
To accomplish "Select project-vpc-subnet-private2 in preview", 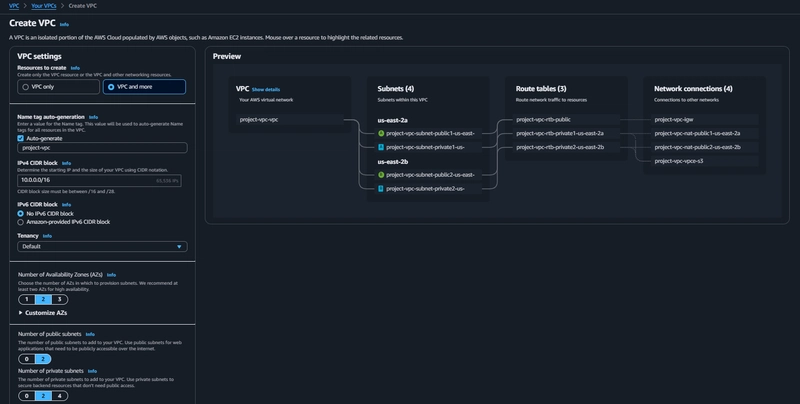I will pyautogui.click(x=428, y=188).
